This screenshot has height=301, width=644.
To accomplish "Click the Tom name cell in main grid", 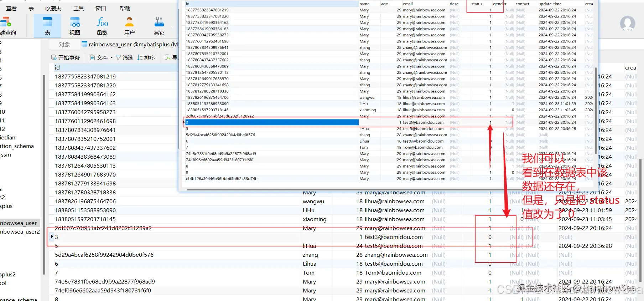I will [x=308, y=272].
